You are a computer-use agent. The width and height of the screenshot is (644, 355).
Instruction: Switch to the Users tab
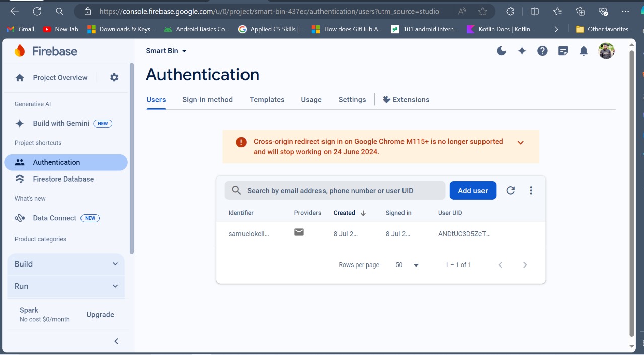(x=156, y=100)
